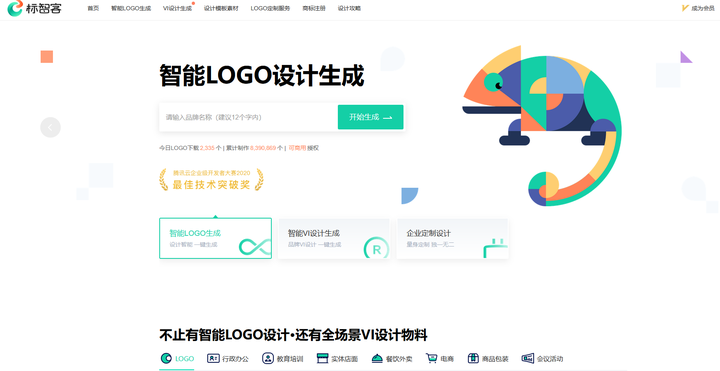This screenshot has width=720, height=371.
Task: Open 首页 in top navigation
Action: (x=93, y=8)
